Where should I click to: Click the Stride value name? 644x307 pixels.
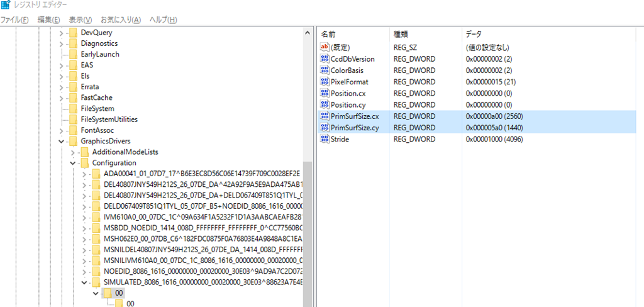pos(340,139)
